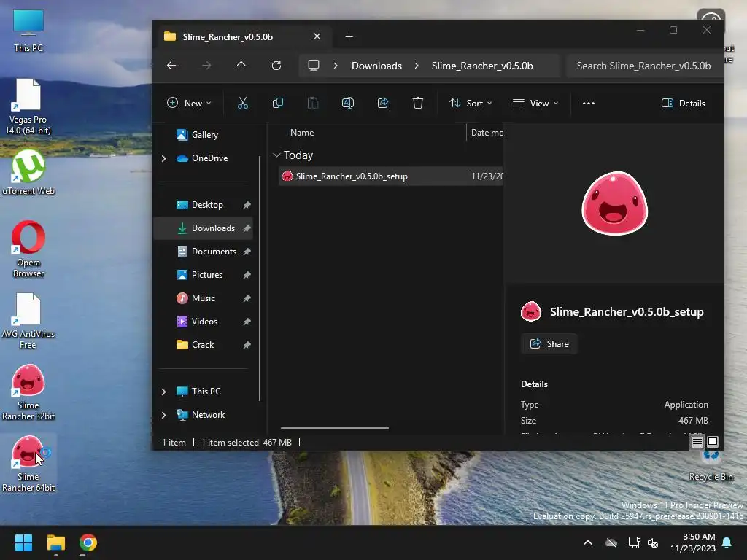The height and width of the screenshot is (560, 747).
Task: Close the Slime_Rancher_v0.5.0b tab
Action: (x=317, y=36)
